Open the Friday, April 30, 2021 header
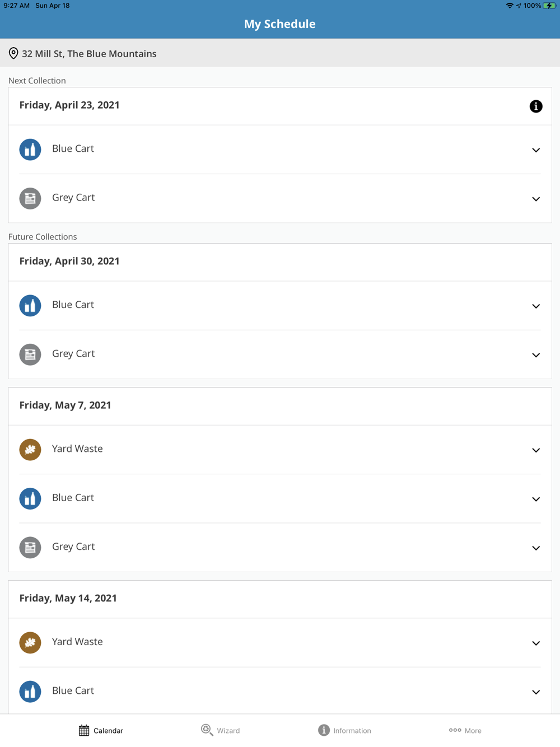 click(69, 262)
